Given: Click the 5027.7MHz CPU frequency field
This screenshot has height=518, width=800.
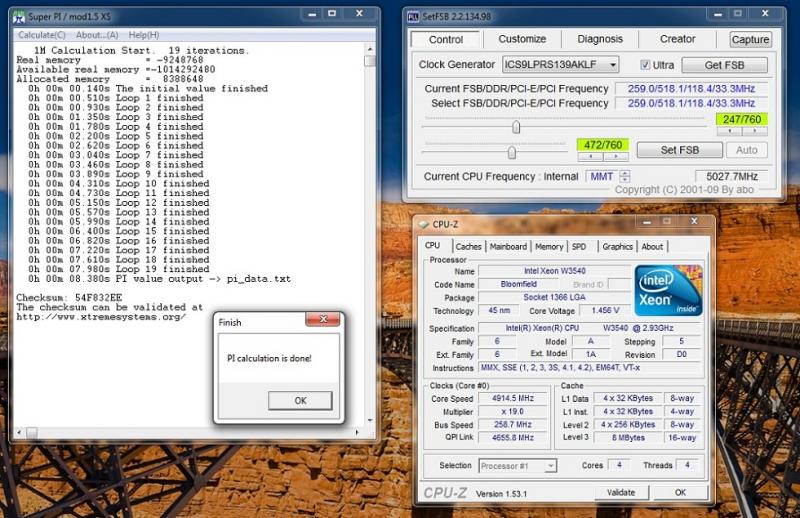Looking at the screenshot, I should click(x=732, y=177).
